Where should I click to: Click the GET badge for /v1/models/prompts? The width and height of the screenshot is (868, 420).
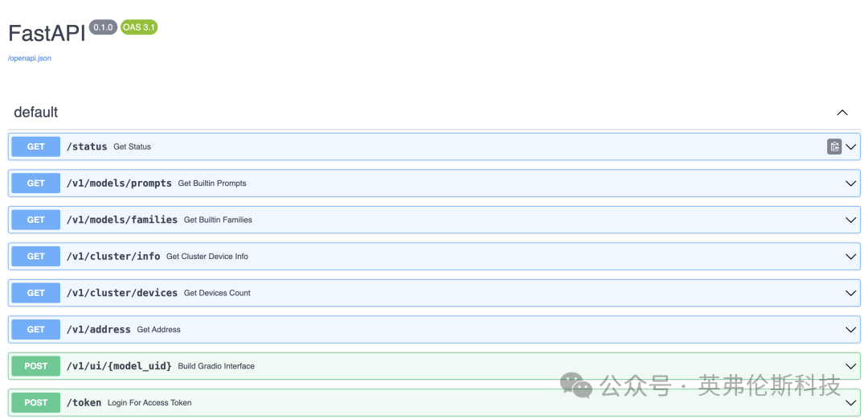pyautogui.click(x=36, y=183)
